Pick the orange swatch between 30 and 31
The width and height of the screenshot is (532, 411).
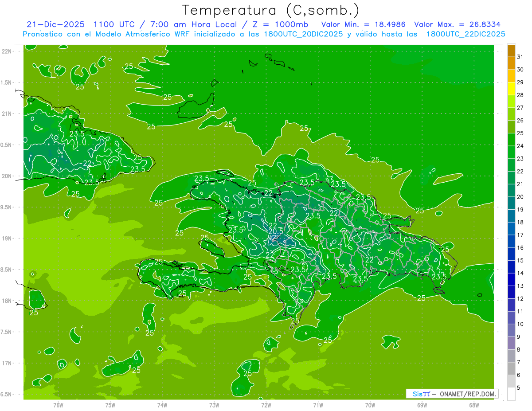(511, 63)
